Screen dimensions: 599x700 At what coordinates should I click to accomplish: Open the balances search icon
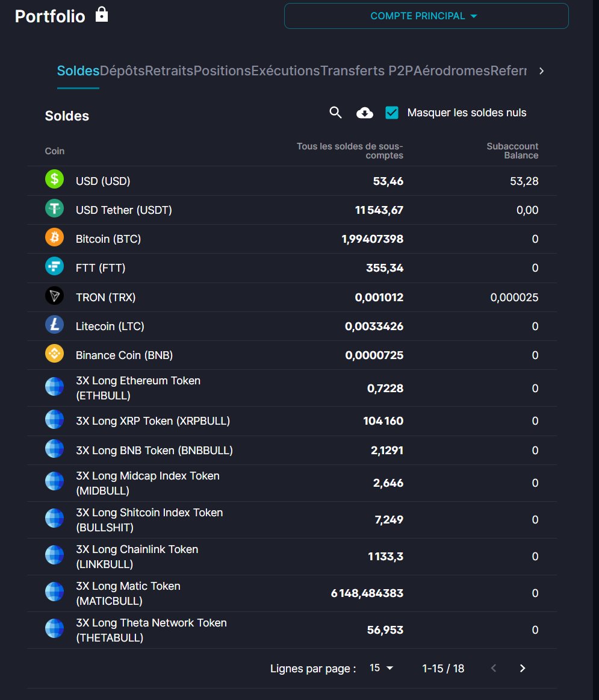click(x=335, y=113)
